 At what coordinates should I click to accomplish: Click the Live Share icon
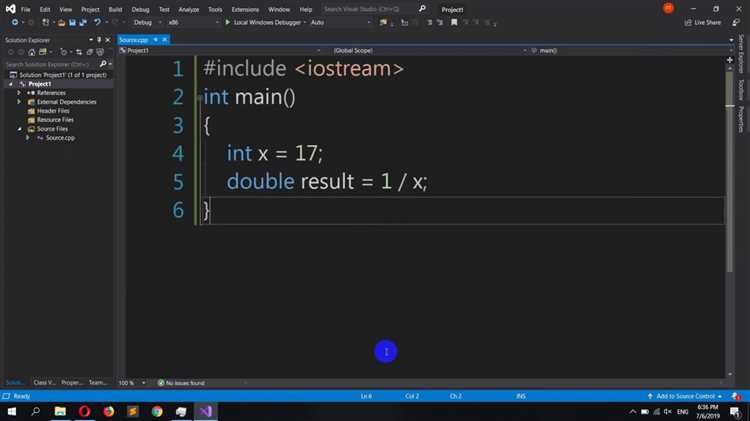click(x=703, y=22)
